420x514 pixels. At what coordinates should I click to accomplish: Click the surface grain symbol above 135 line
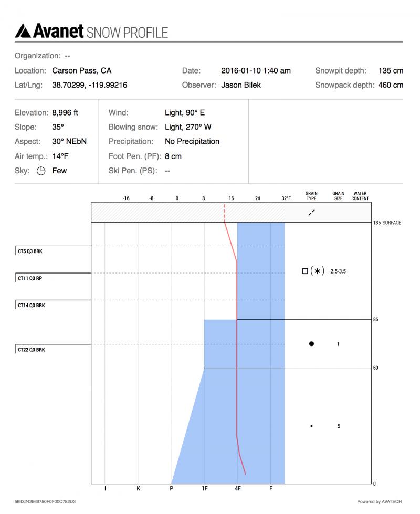pos(312,212)
